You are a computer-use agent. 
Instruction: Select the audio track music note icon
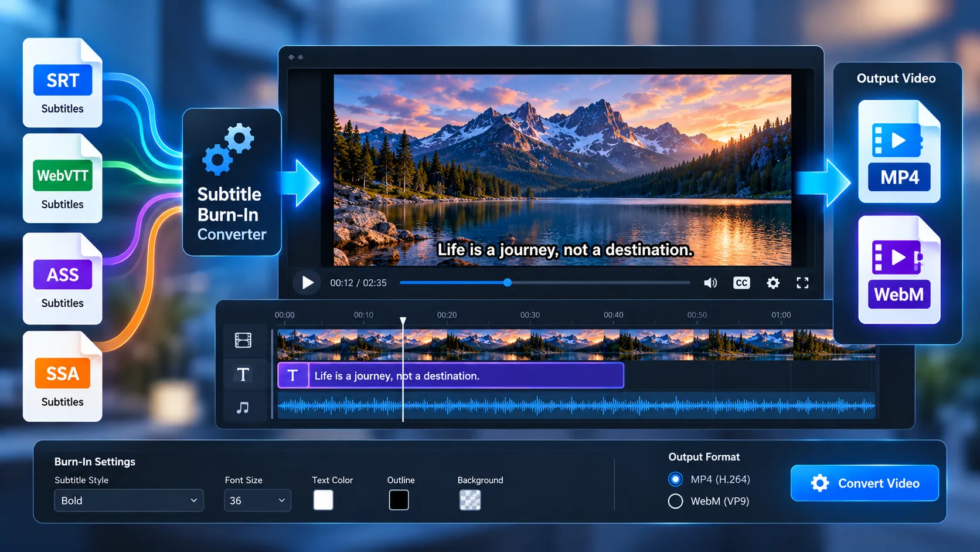(243, 407)
